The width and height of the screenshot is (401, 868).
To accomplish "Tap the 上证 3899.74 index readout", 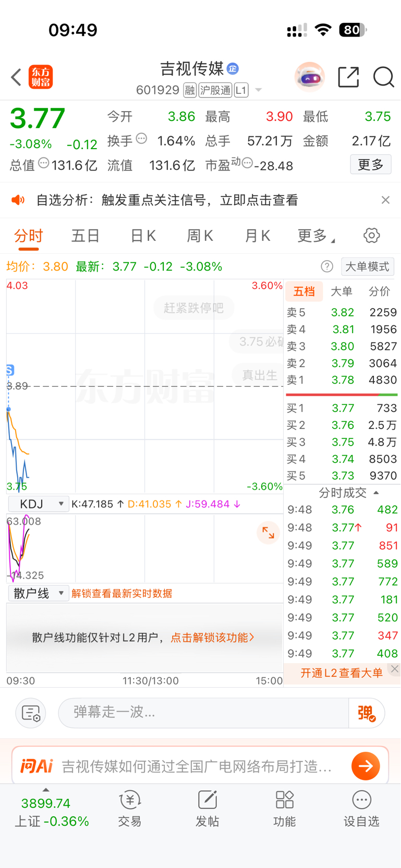I will point(52,812).
